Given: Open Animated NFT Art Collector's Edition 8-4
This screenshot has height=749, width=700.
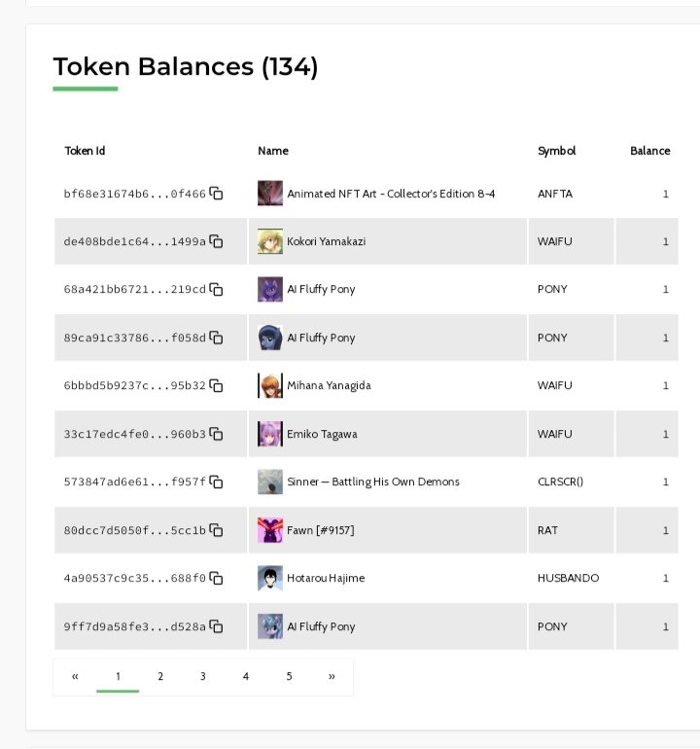Looking at the screenshot, I should coord(391,194).
